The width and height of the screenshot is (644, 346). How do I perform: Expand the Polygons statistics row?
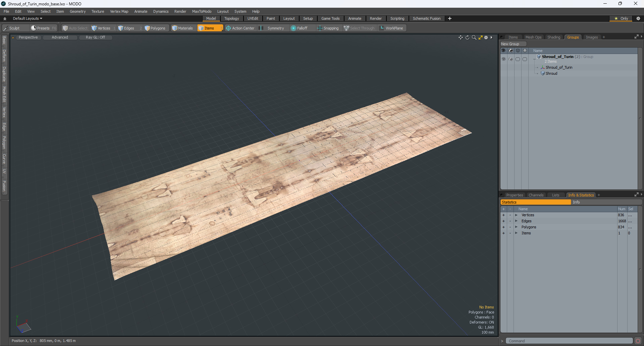click(x=516, y=227)
